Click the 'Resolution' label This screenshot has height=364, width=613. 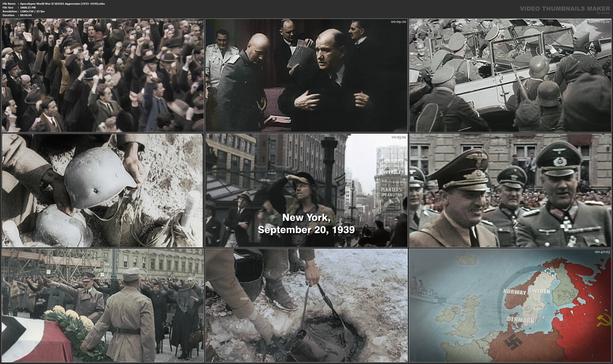(x=10, y=11)
